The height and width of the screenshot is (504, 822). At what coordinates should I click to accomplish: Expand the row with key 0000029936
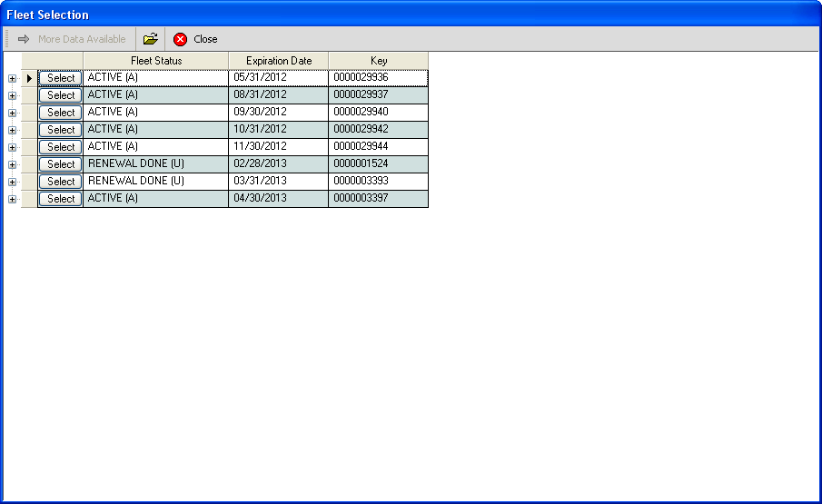(12, 78)
